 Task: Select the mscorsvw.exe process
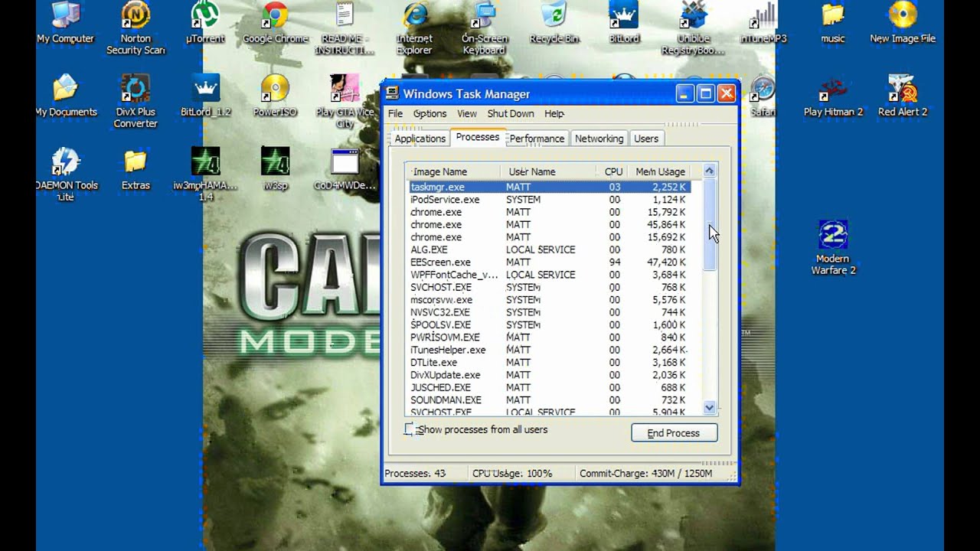click(550, 300)
